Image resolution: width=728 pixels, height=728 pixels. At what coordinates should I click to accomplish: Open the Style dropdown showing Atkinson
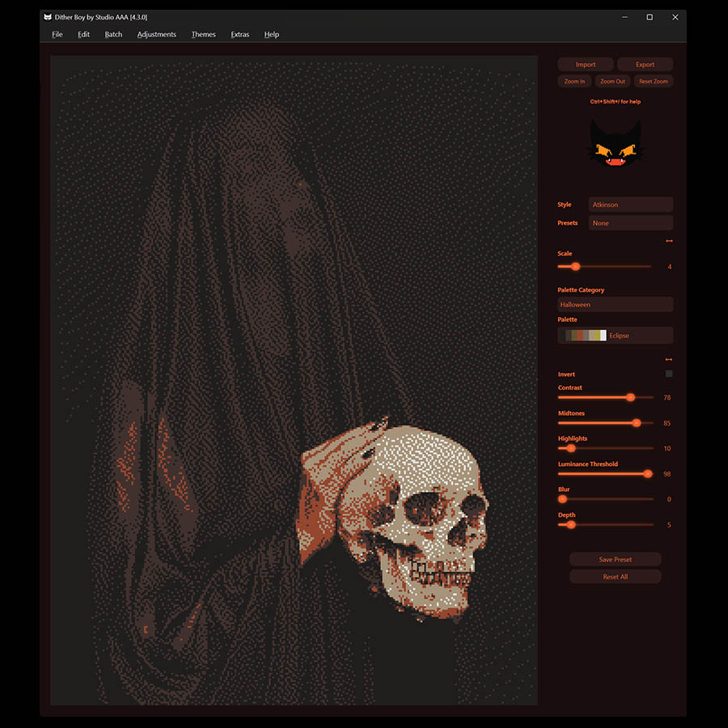[x=630, y=205]
